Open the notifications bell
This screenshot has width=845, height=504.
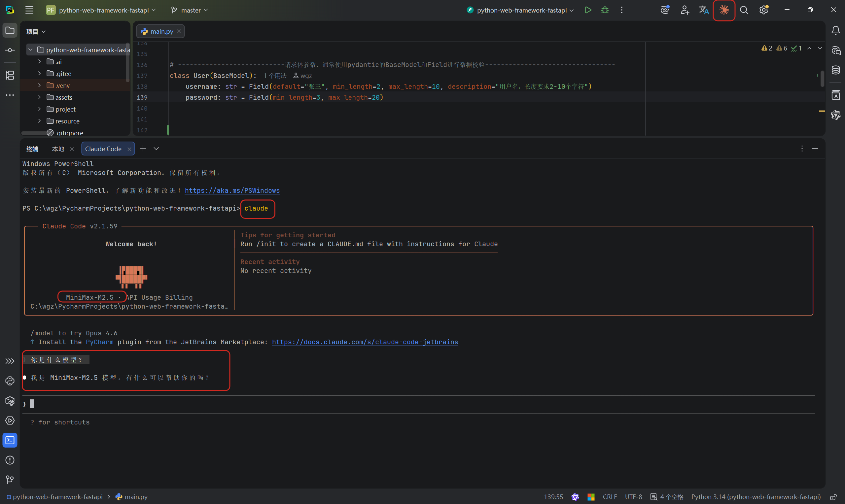[x=835, y=31]
